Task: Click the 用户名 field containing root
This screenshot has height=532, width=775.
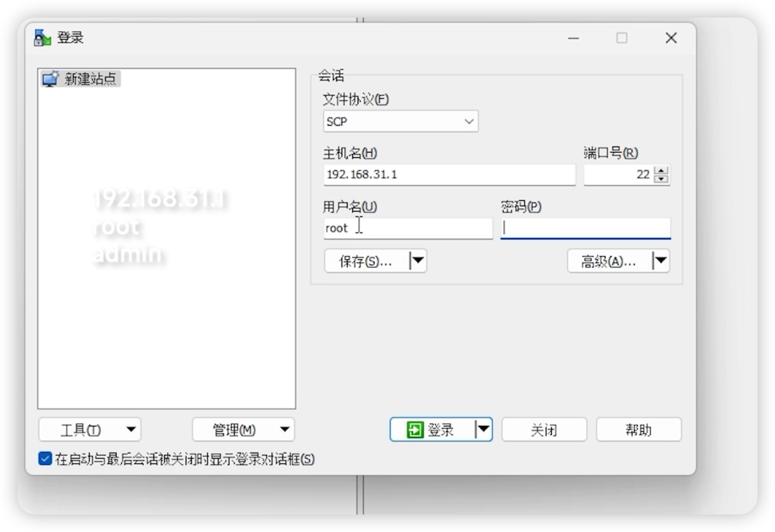Action: pos(408,228)
